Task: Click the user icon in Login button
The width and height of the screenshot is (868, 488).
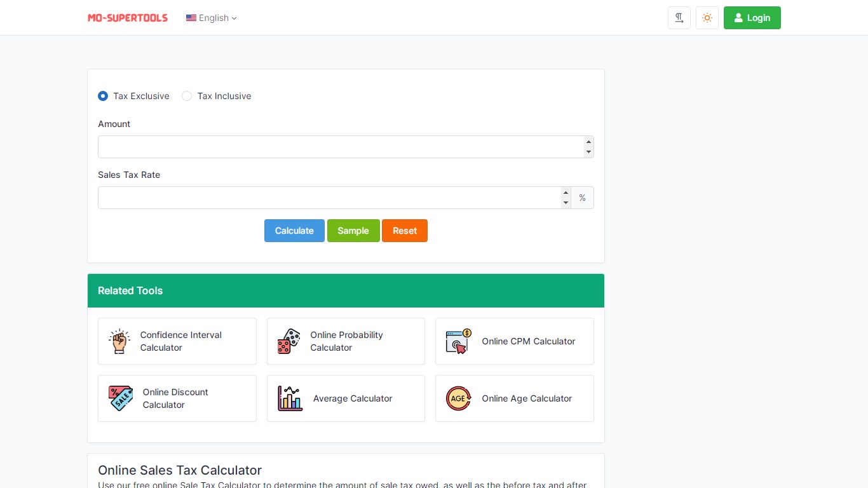Action: point(738,18)
